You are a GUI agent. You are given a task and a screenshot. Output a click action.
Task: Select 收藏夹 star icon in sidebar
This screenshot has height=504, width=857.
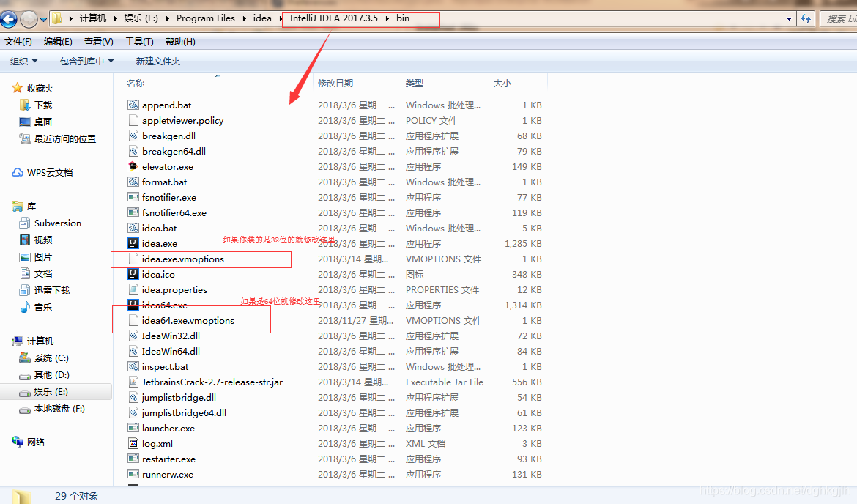pos(18,88)
